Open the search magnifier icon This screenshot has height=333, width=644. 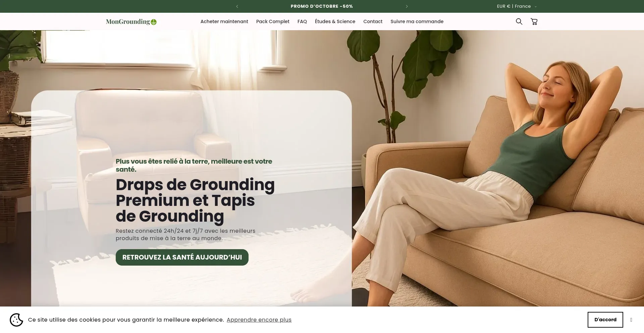click(x=519, y=21)
